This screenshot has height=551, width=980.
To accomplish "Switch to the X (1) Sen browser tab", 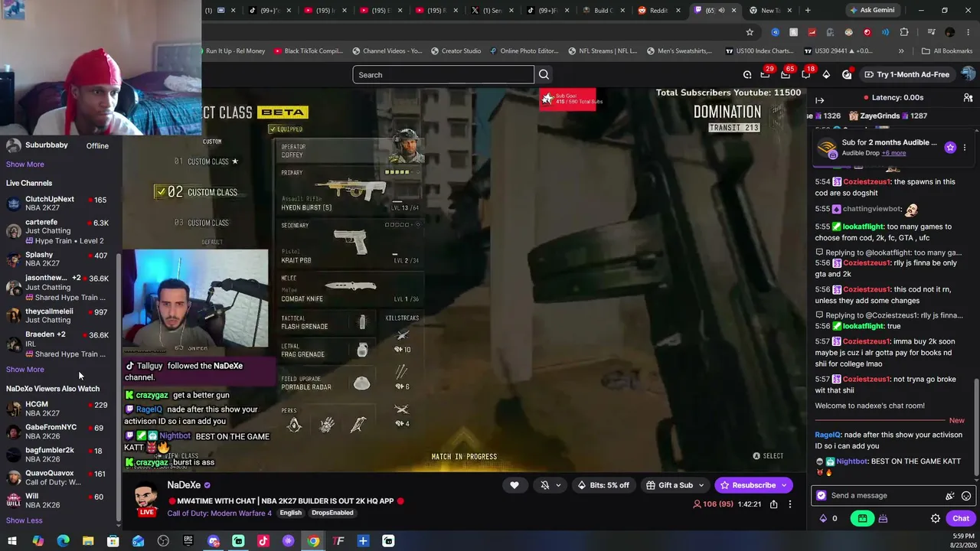I will [492, 11].
